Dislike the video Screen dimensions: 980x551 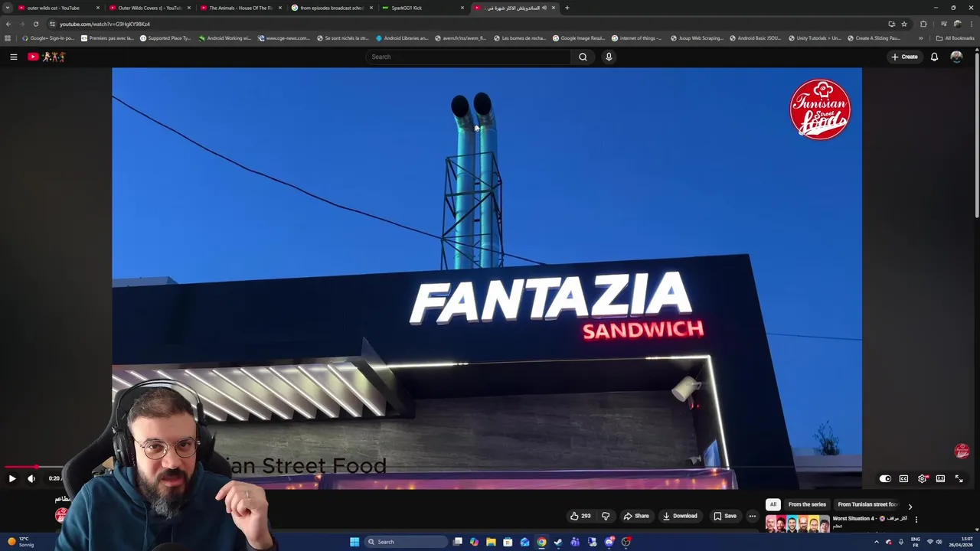pyautogui.click(x=606, y=516)
